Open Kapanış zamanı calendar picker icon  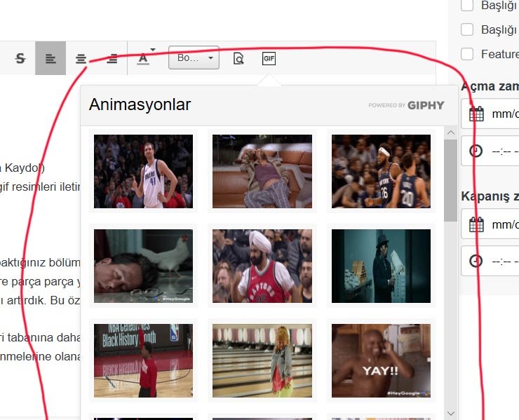coord(477,224)
